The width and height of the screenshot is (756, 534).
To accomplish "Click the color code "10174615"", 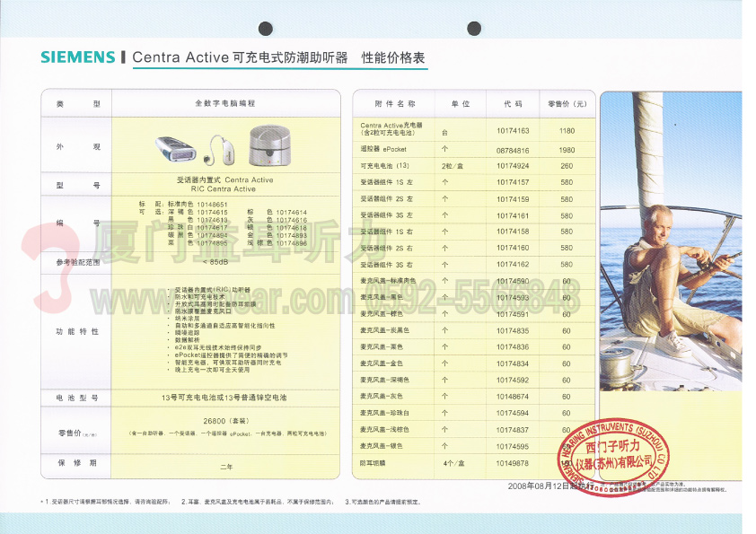I will tap(212, 212).
